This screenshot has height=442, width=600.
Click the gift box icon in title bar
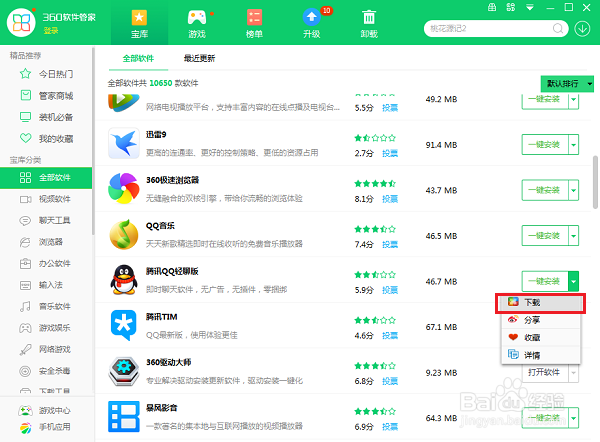[492, 7]
